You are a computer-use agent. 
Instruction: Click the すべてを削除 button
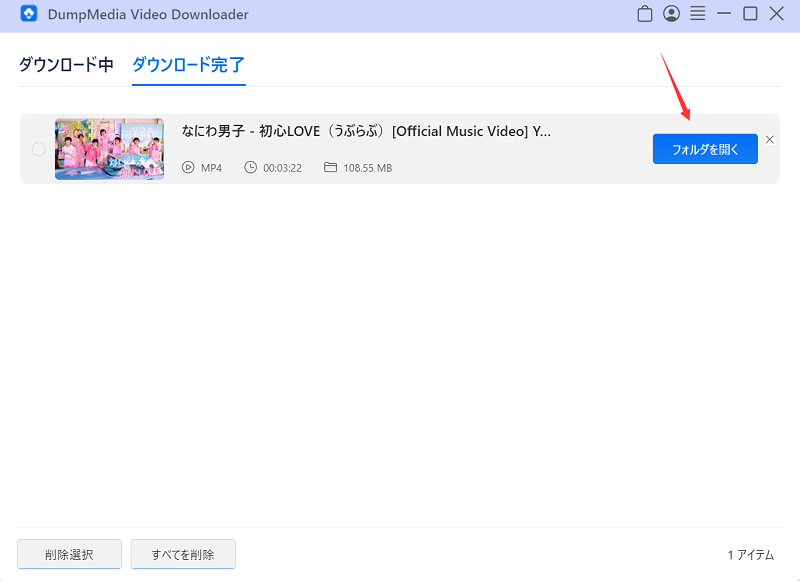pyautogui.click(x=183, y=554)
